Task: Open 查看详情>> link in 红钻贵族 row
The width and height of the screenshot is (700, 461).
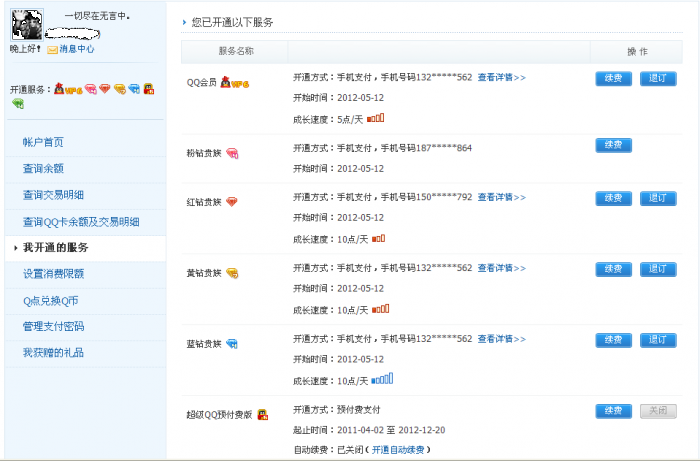Action: (502, 197)
